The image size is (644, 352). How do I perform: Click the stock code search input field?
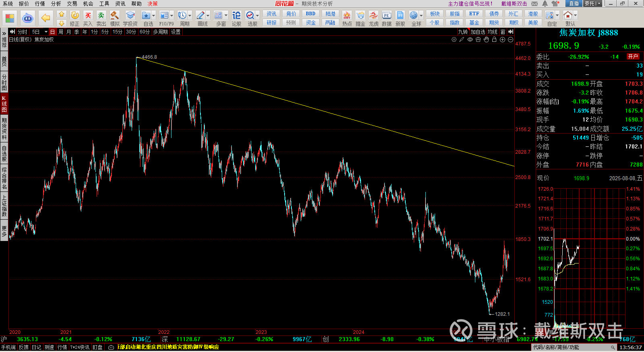pyautogui.click(x=574, y=347)
